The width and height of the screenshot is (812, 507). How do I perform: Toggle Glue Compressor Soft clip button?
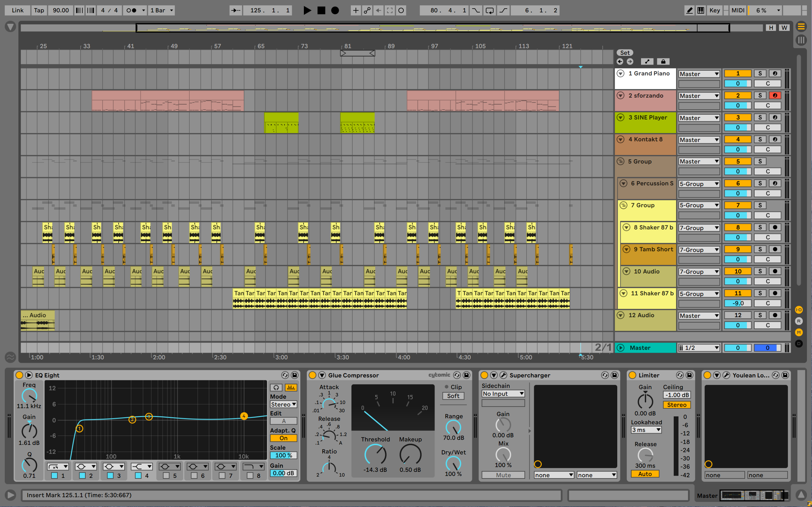point(453,396)
